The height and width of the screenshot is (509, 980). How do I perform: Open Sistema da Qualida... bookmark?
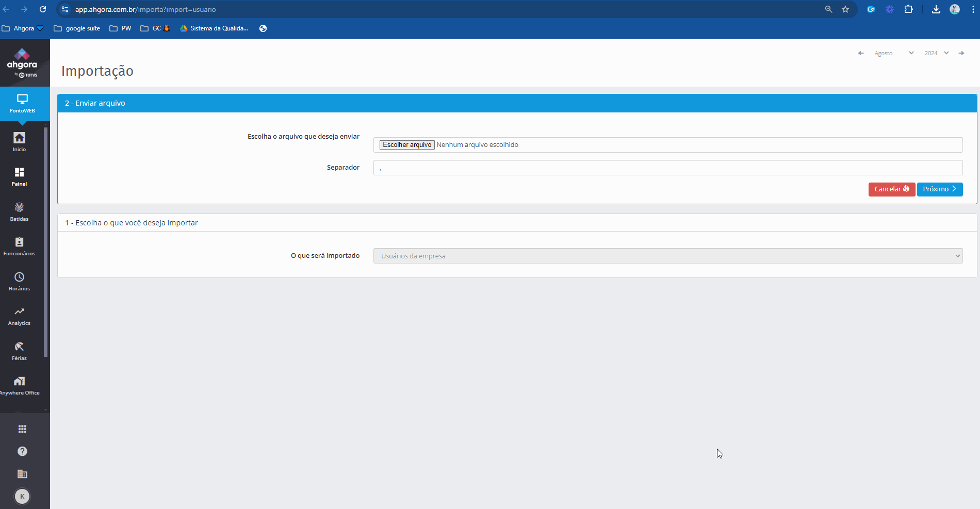[x=214, y=28]
